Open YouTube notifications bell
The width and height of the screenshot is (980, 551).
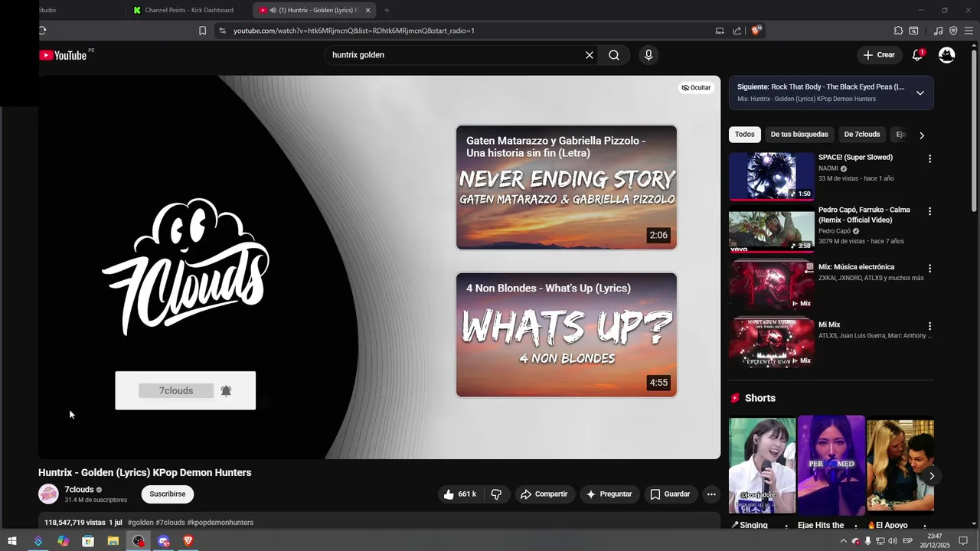pyautogui.click(x=917, y=55)
